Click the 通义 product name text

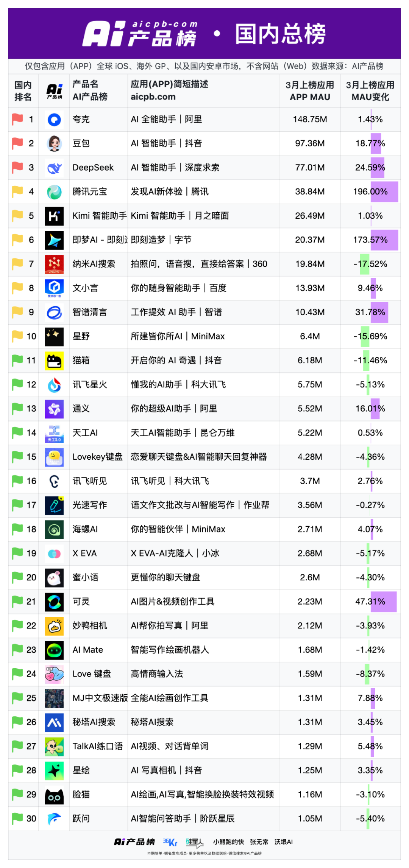(81, 409)
